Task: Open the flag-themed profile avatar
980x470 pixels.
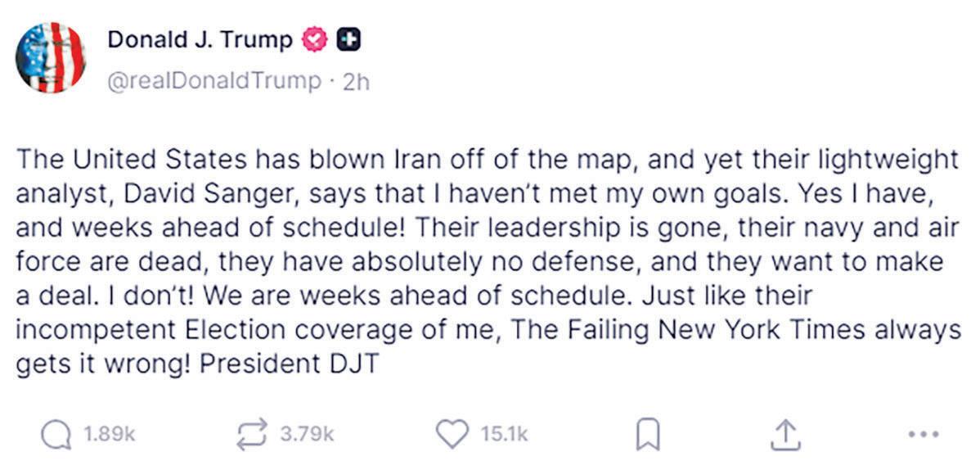Action: [51, 57]
